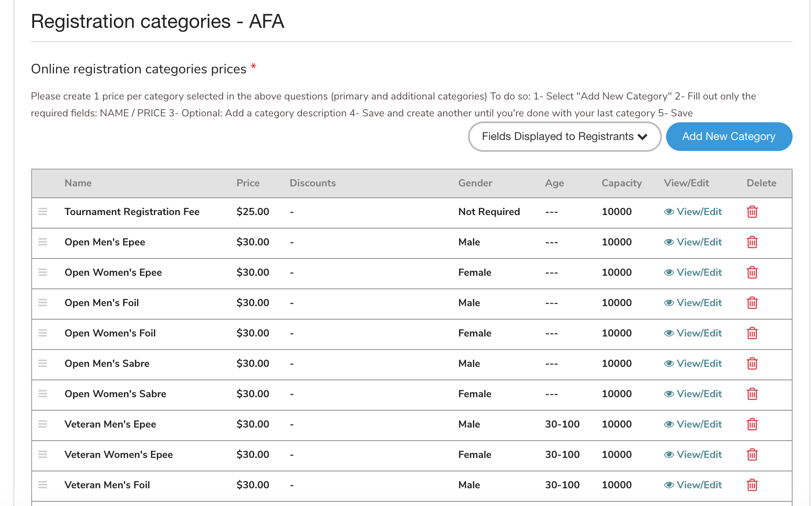The height and width of the screenshot is (506, 812).
Task: Select the Open Men's Sabre name
Action: (107, 363)
